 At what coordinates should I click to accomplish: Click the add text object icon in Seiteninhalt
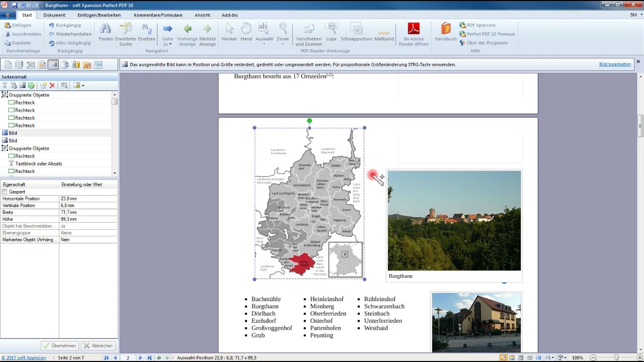(x=5, y=85)
